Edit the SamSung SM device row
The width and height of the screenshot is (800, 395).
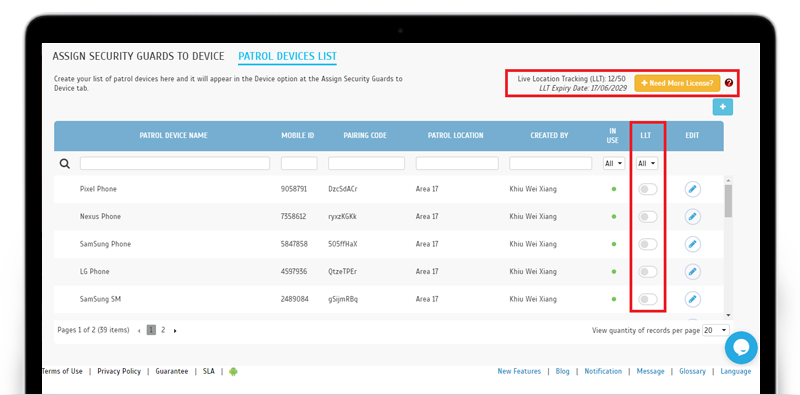(x=692, y=299)
